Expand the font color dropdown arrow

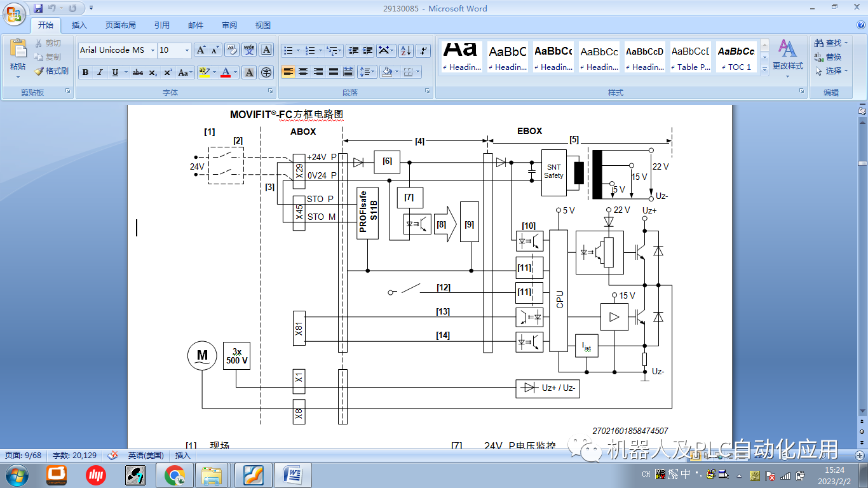point(236,72)
